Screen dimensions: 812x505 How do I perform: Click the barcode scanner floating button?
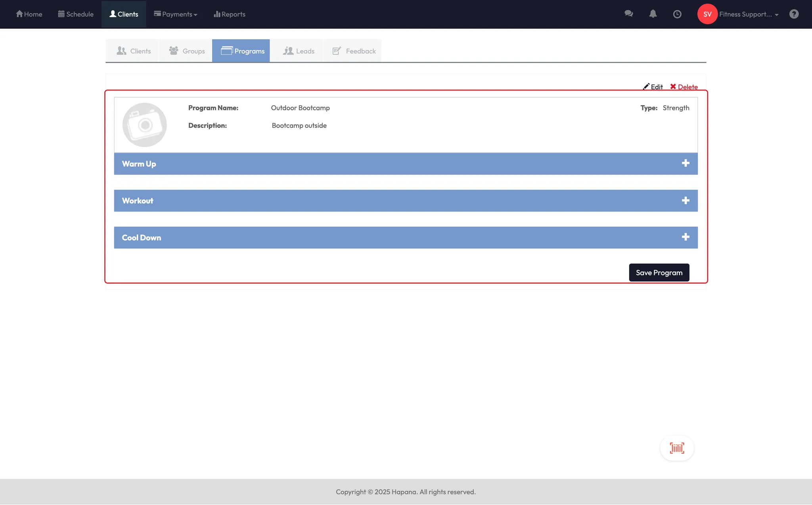click(677, 448)
